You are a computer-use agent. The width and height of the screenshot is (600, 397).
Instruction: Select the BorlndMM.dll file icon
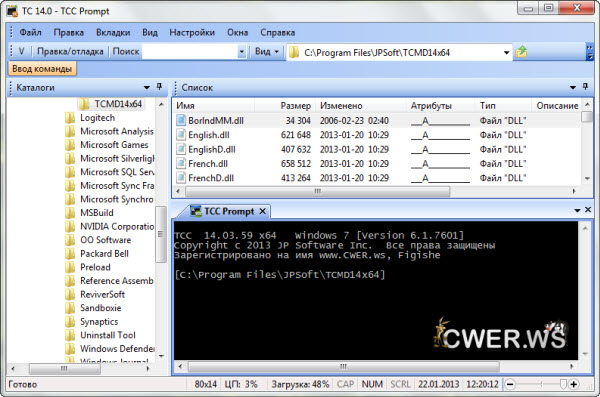click(x=181, y=120)
